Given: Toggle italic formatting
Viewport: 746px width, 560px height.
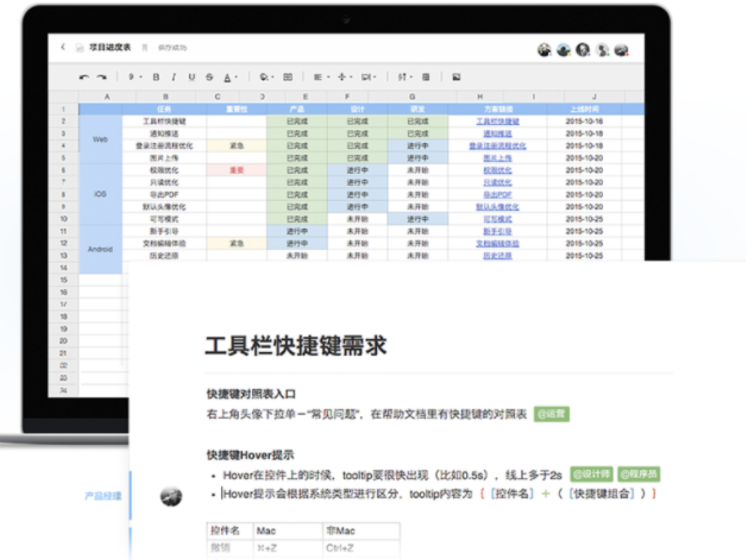Looking at the screenshot, I should pos(174,77).
